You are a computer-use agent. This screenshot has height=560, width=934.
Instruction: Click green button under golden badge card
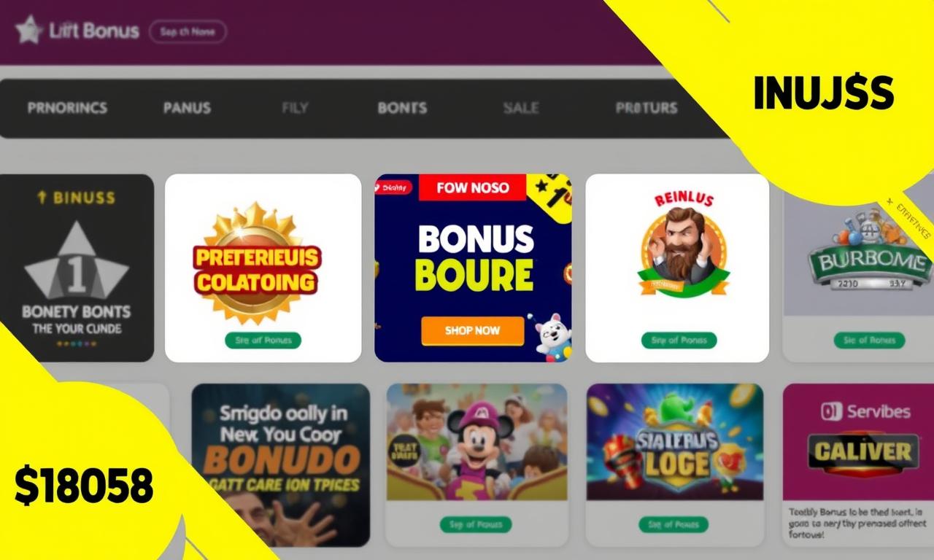click(263, 341)
